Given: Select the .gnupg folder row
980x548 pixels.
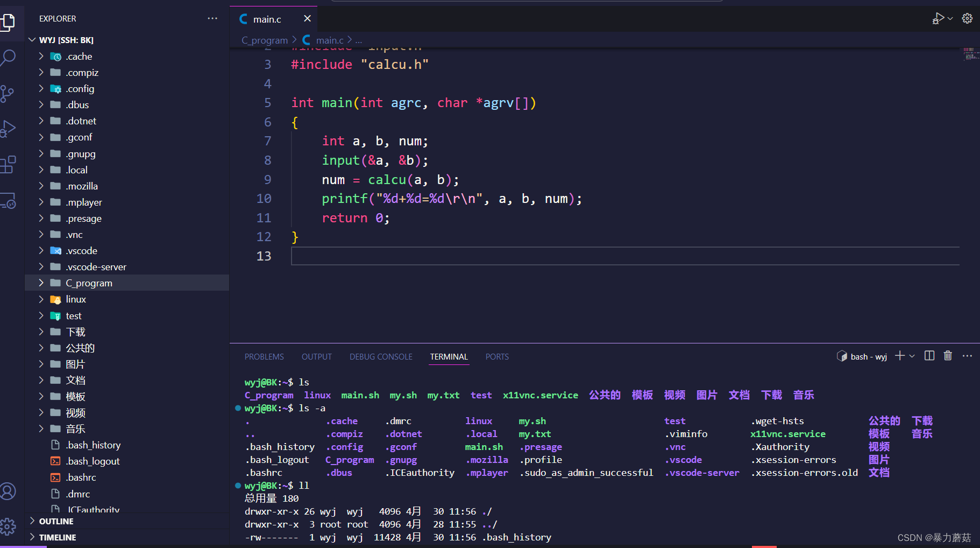Looking at the screenshot, I should point(127,153).
